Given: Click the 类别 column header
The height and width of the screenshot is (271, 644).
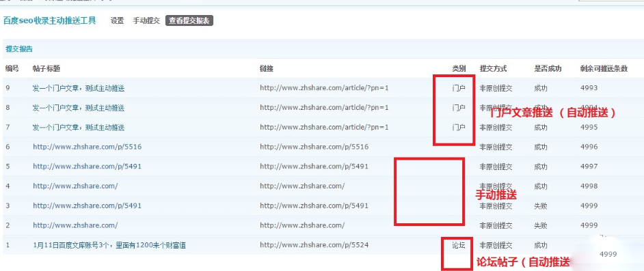Looking at the screenshot, I should [x=459, y=68].
